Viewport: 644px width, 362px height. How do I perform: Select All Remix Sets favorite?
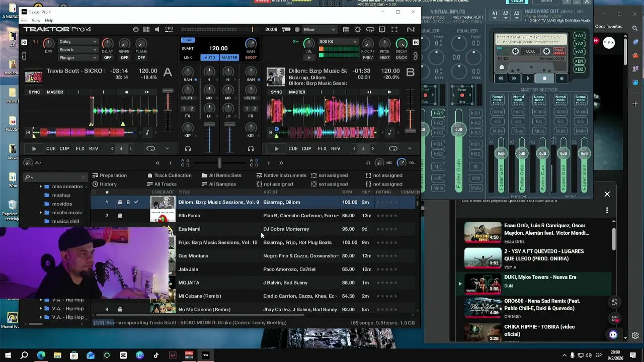[x=221, y=175]
